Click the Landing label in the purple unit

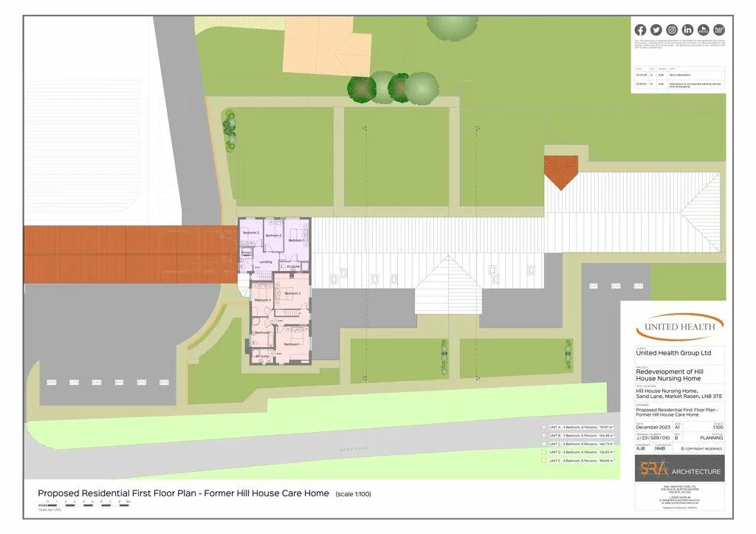(266, 262)
